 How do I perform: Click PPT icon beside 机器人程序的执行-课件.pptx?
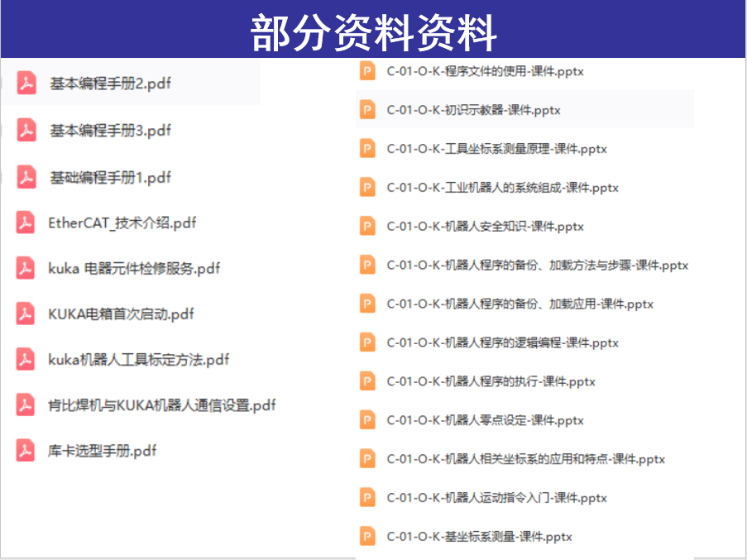tap(367, 381)
